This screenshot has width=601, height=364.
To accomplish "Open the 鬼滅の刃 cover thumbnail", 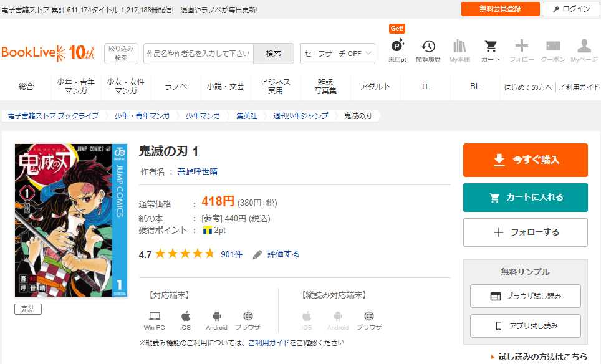I will click(x=70, y=221).
